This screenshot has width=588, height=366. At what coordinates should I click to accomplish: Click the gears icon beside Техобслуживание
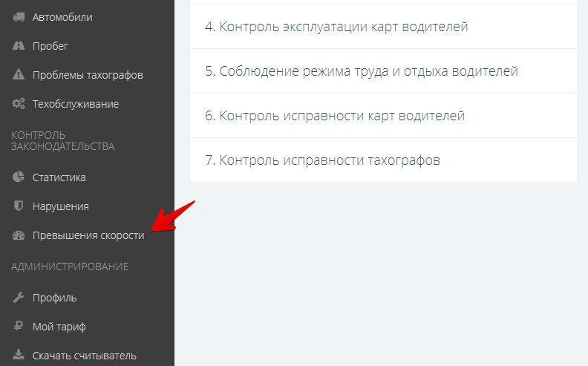click(x=19, y=104)
